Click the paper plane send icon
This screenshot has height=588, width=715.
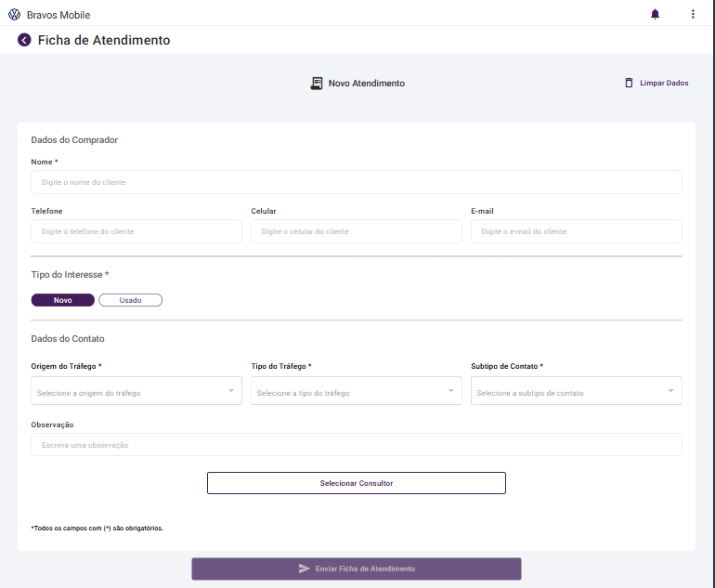click(x=304, y=568)
